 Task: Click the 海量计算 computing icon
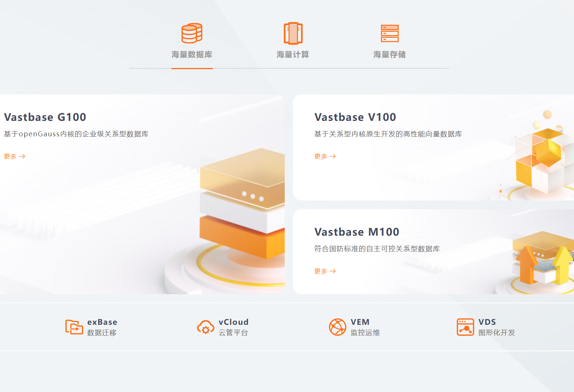(293, 33)
